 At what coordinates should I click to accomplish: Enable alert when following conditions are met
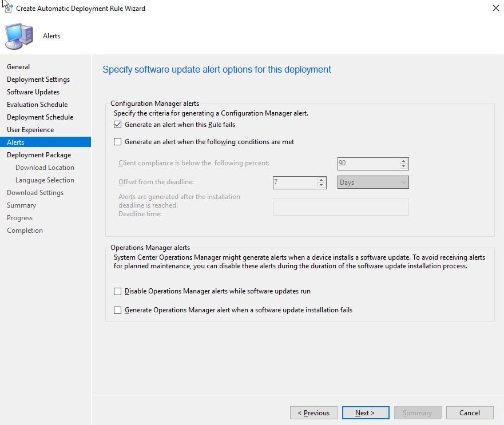pos(118,142)
